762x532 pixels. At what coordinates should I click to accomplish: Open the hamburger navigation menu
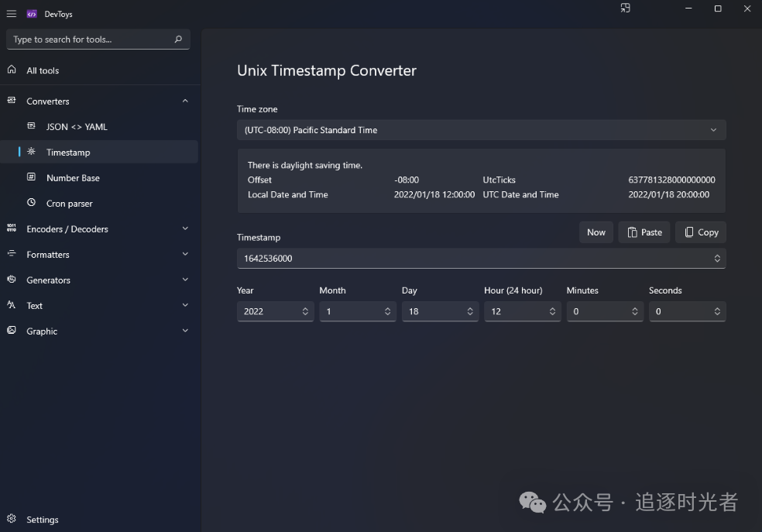point(12,14)
